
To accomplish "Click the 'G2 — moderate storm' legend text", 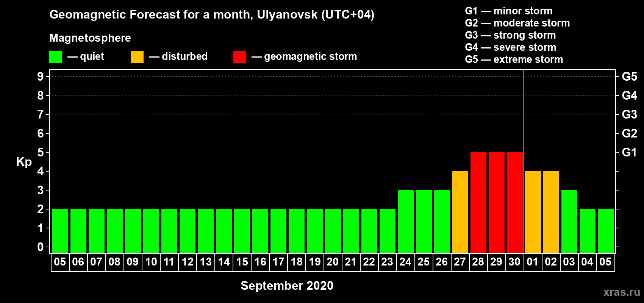I will (x=517, y=23).
